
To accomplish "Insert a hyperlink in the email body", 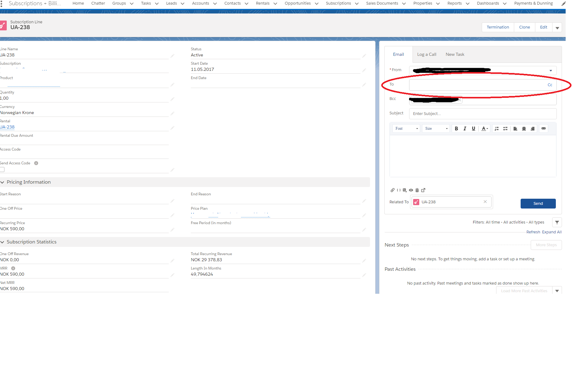I will (544, 128).
